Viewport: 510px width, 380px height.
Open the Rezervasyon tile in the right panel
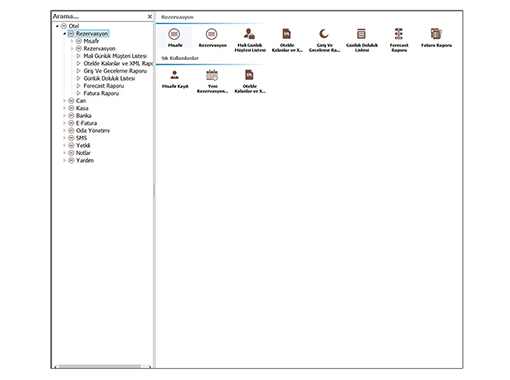point(212,38)
